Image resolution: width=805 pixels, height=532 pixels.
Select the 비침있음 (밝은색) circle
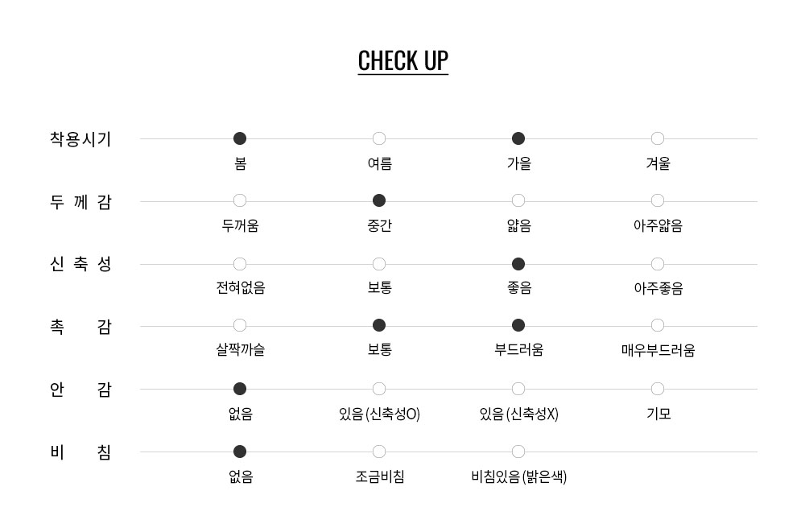coord(518,452)
